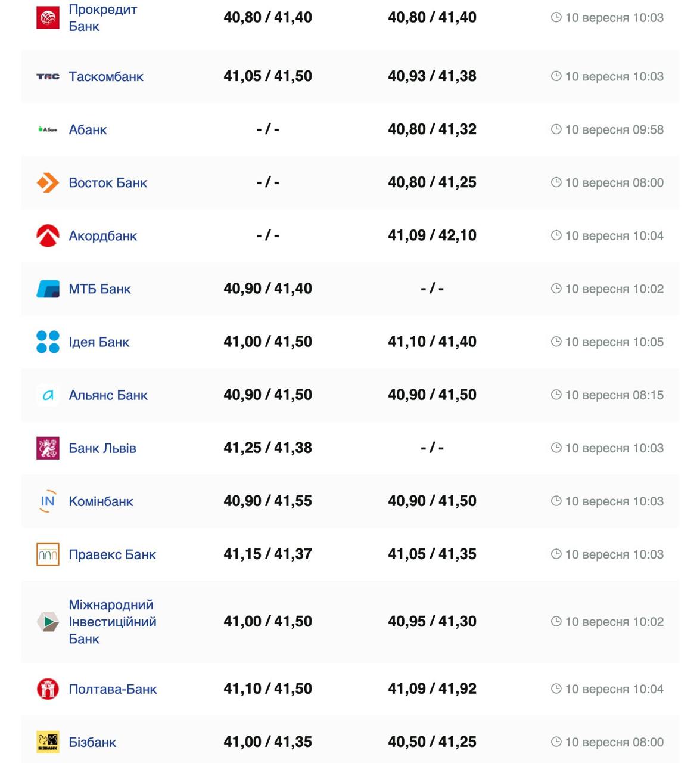Viewport: 700px width, 763px height.
Task: Click the Бізбанк yellow logo icon
Action: (x=48, y=742)
